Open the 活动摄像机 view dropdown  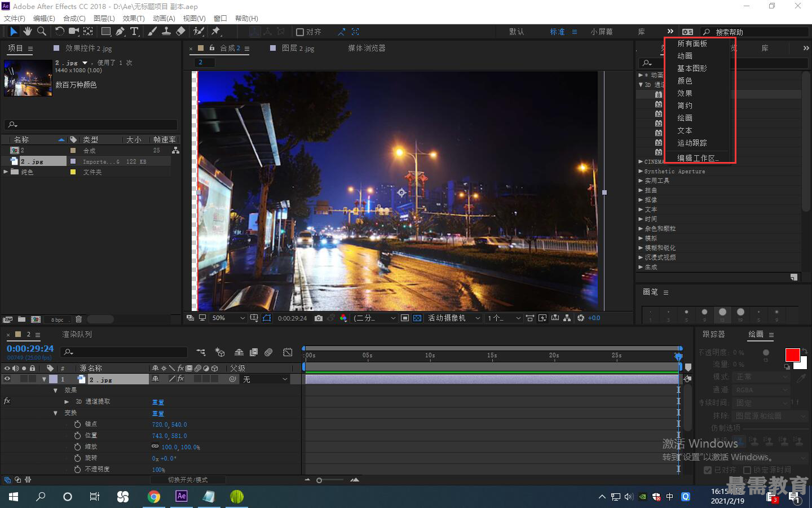pos(454,318)
